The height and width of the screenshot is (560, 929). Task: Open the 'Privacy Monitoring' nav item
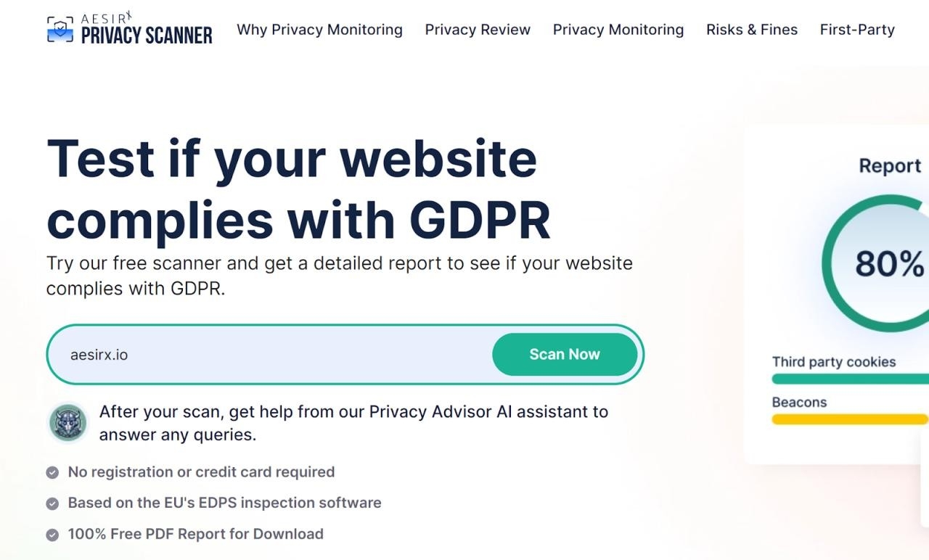coord(618,30)
